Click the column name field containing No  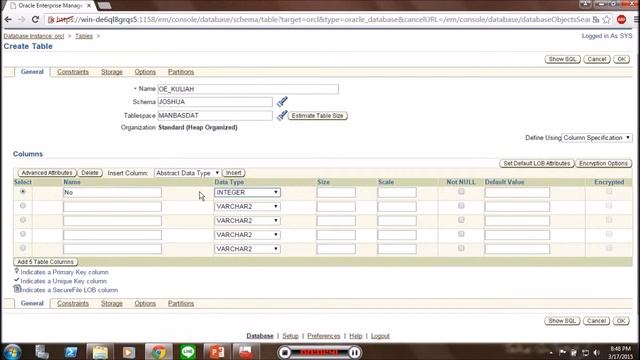pyautogui.click(x=112, y=192)
